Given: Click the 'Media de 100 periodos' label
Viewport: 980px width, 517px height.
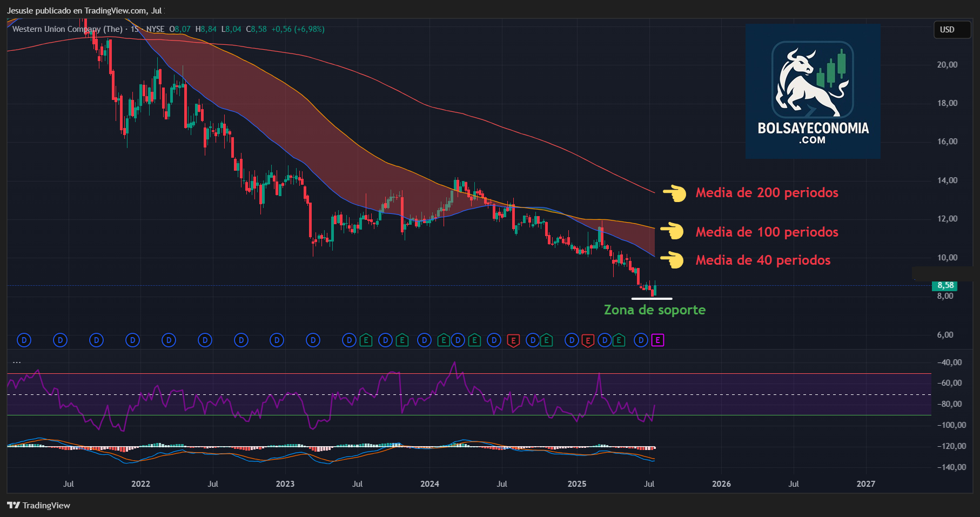Looking at the screenshot, I should click(767, 232).
